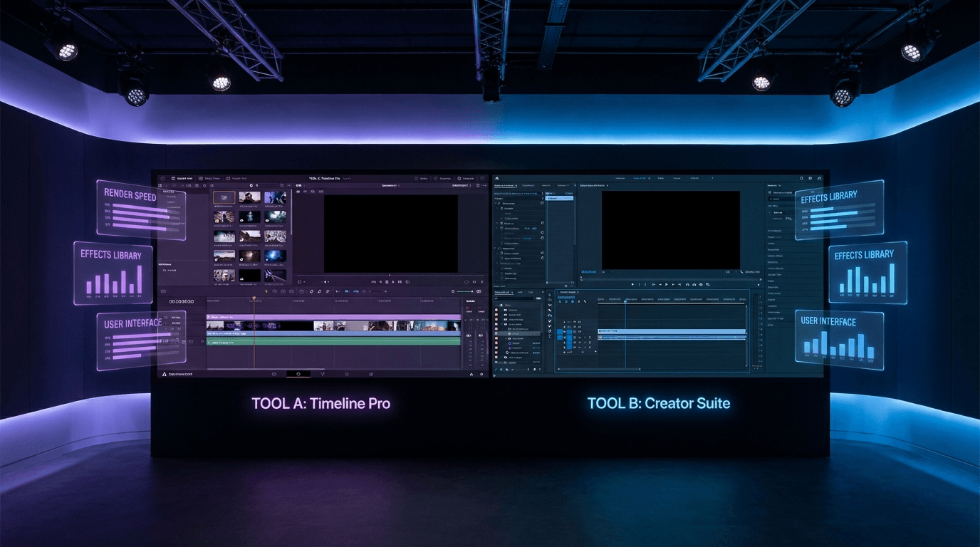The height and width of the screenshot is (547, 980).
Task: Select the highlighted Edit page icon in Timeline Pro's bottom bar
Action: pyautogui.click(x=298, y=373)
